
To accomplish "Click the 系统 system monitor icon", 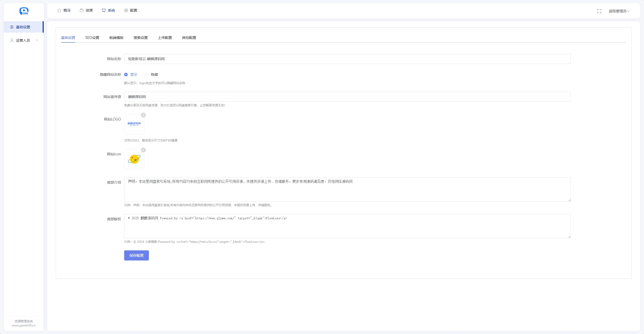I will [x=104, y=10].
